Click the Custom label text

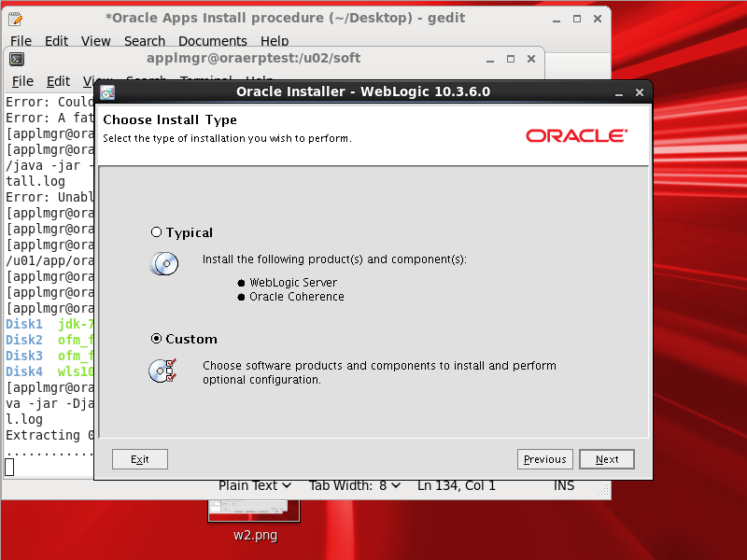191,339
